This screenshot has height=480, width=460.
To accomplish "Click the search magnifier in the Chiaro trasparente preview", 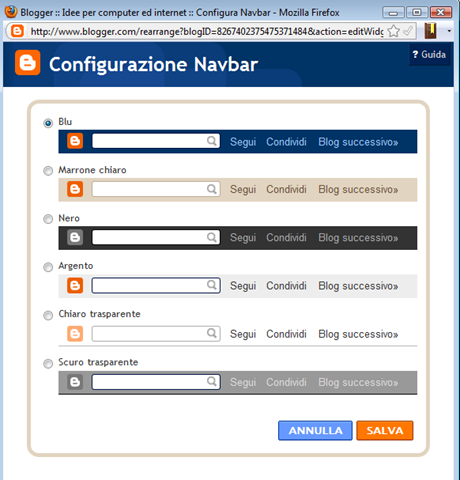I will pos(212,333).
